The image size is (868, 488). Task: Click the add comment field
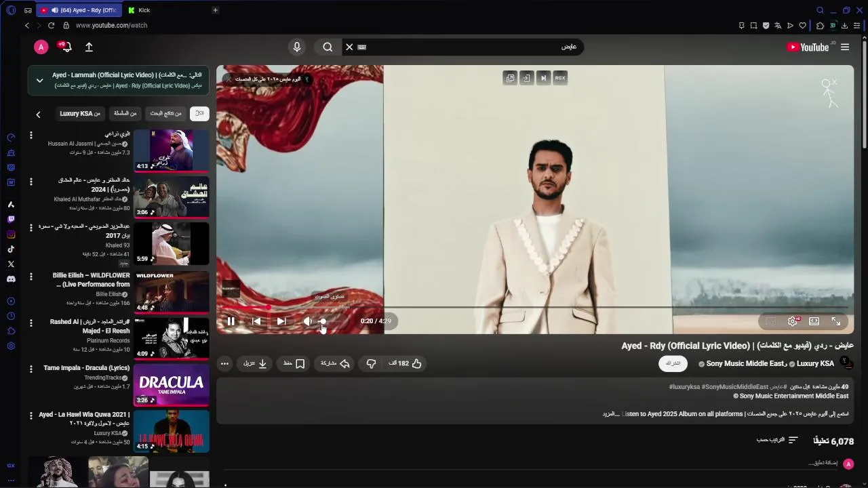tap(823, 464)
